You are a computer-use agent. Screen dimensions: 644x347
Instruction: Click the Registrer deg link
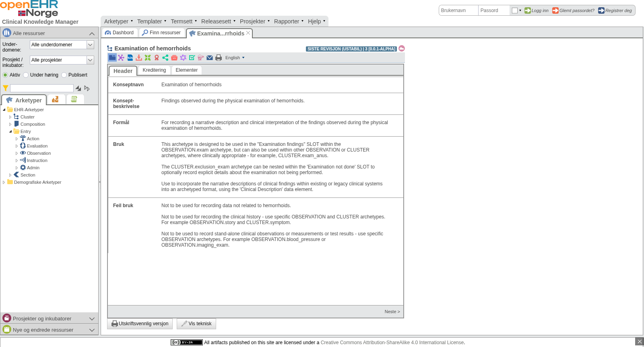[x=615, y=10]
